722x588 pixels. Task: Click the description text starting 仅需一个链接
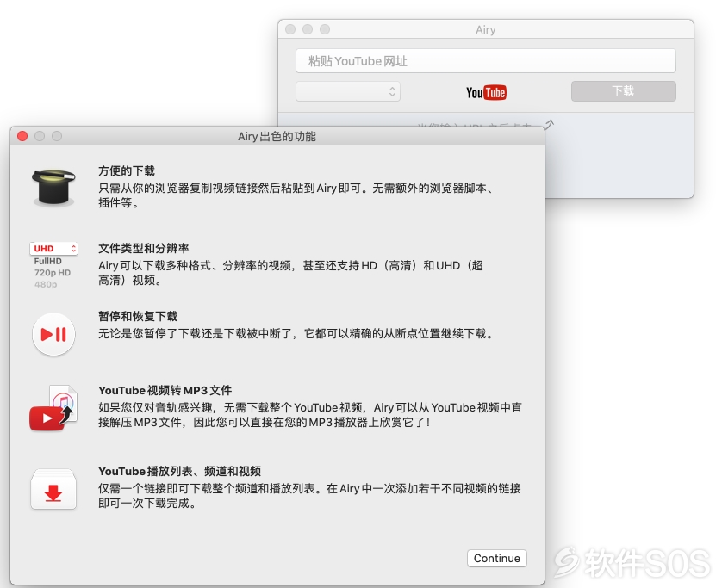point(309,496)
